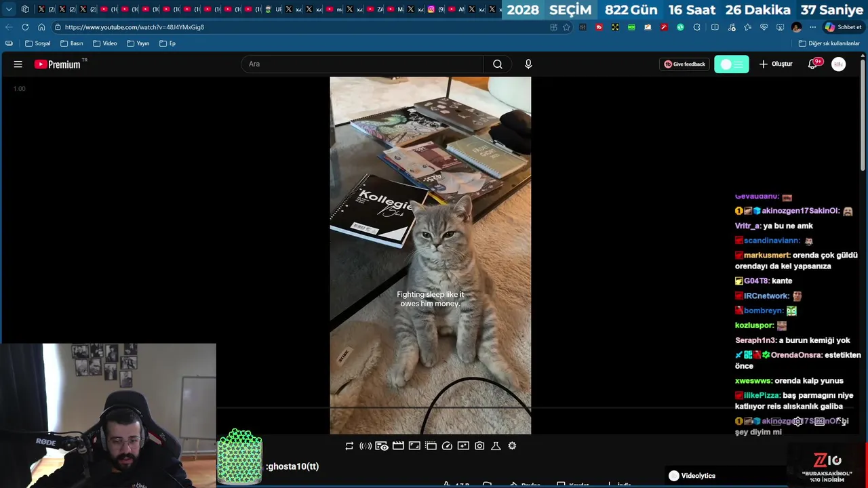Click the video filters sparkle icon
Image resolution: width=868 pixels, height=488 pixels.
tap(463, 446)
